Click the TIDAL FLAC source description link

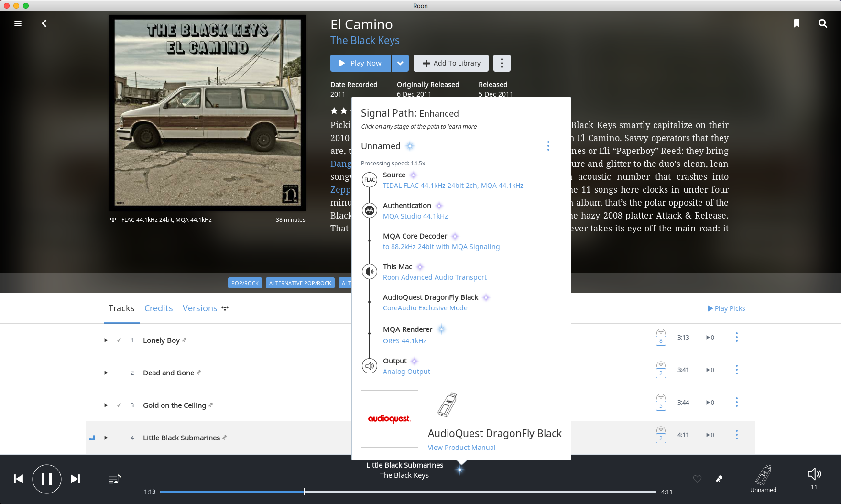pos(453,186)
